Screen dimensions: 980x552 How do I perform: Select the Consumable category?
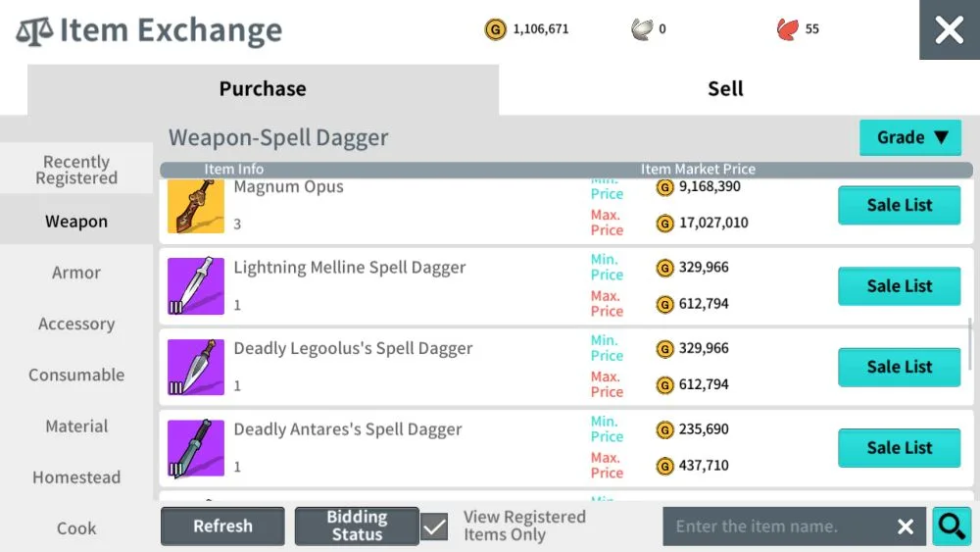tap(76, 375)
